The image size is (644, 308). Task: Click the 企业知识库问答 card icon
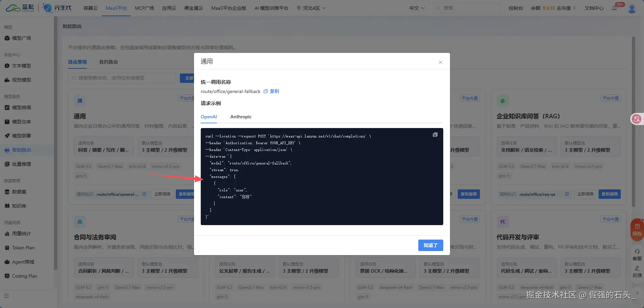[503, 101]
